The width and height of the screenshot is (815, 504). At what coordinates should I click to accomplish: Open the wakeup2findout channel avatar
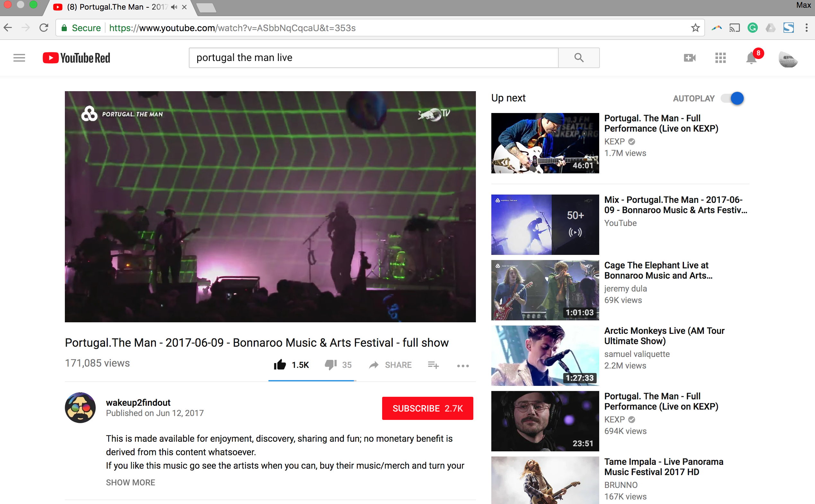point(80,408)
